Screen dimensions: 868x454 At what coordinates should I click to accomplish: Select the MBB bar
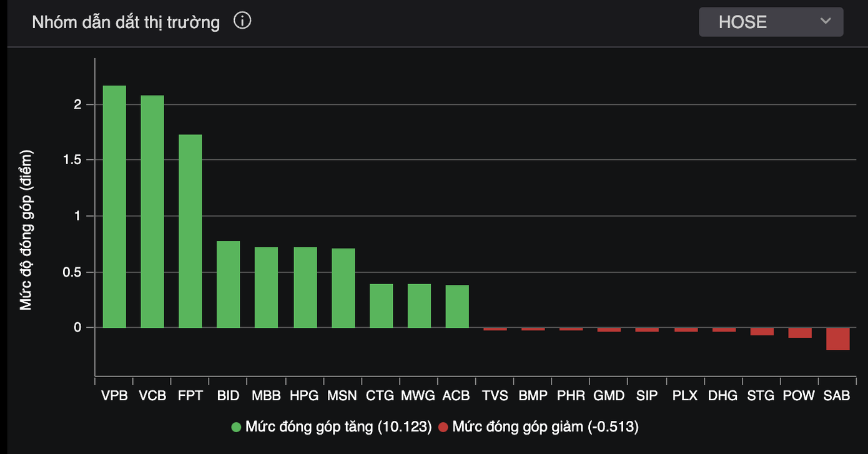(267, 287)
